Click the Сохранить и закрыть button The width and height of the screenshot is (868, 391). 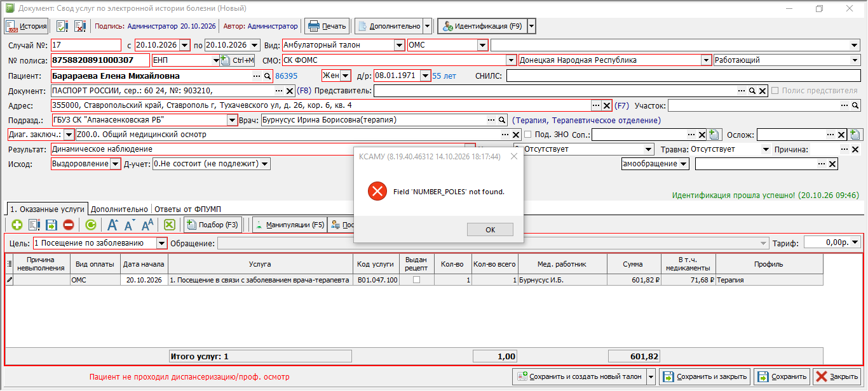pos(705,376)
